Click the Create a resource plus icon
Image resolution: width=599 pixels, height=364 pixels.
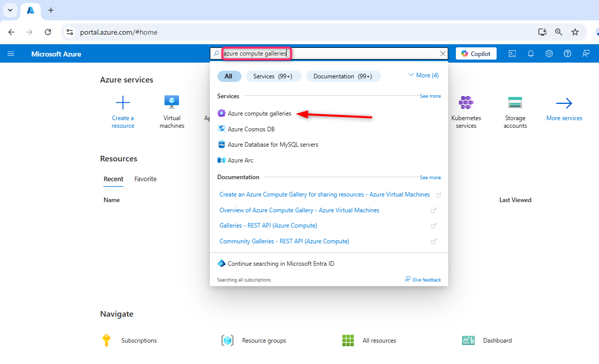[x=123, y=102]
